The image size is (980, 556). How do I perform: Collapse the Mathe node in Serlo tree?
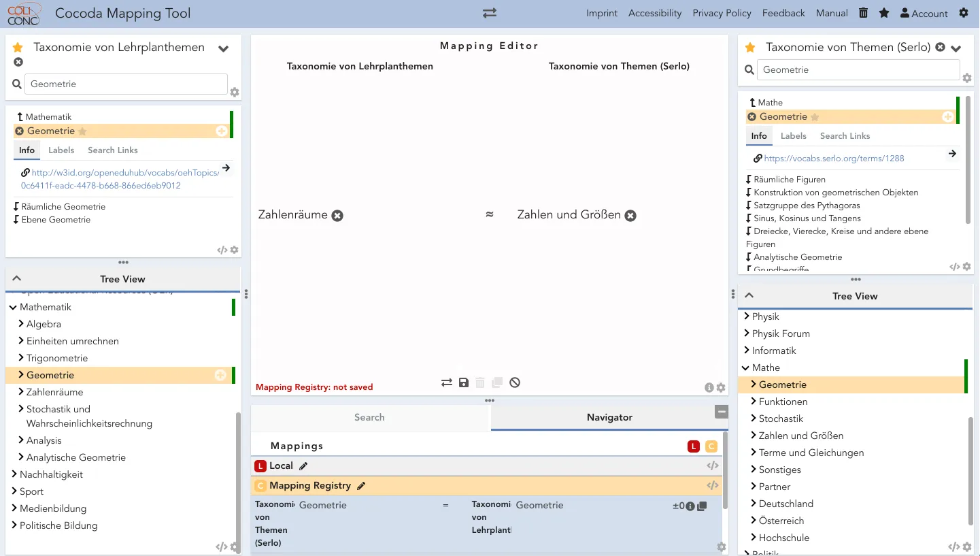pos(745,368)
